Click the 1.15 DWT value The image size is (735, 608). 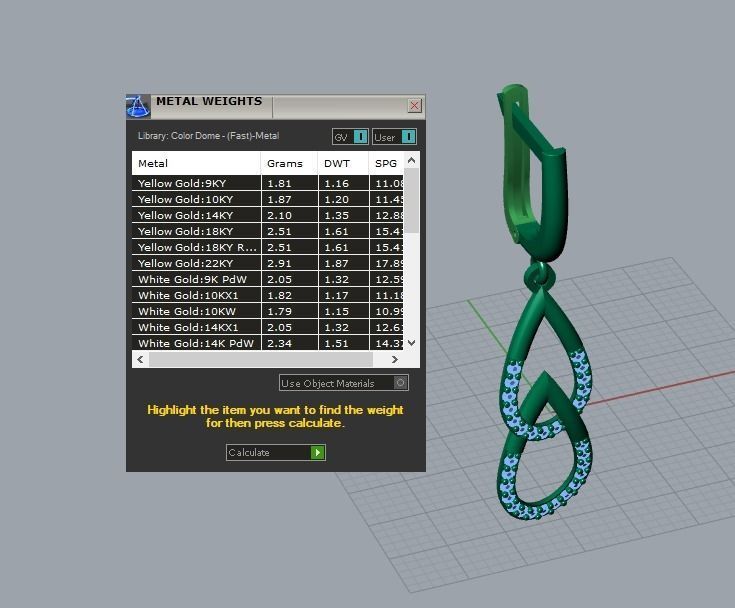click(336, 311)
